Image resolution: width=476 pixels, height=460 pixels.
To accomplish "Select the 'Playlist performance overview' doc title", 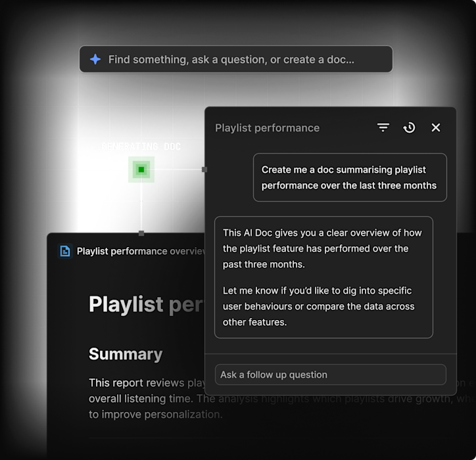I will [x=141, y=251].
